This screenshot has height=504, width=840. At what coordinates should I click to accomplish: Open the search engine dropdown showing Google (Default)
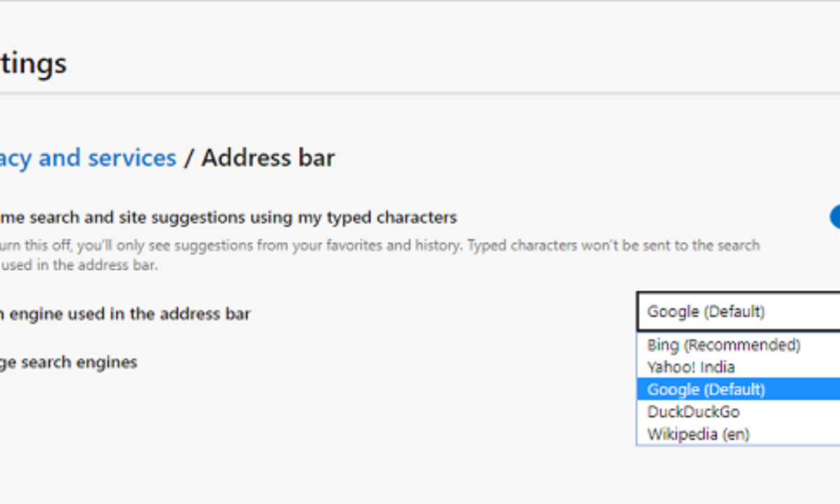click(738, 311)
